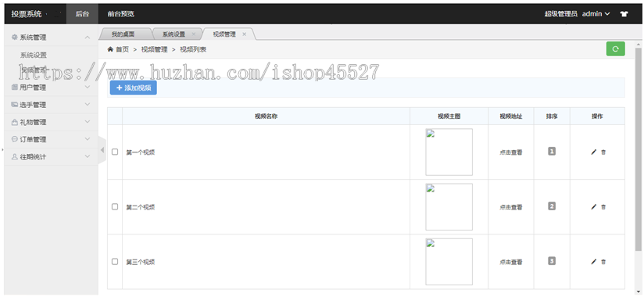Switch to the 系统设置 tab
The image size is (644, 297).
(x=174, y=34)
